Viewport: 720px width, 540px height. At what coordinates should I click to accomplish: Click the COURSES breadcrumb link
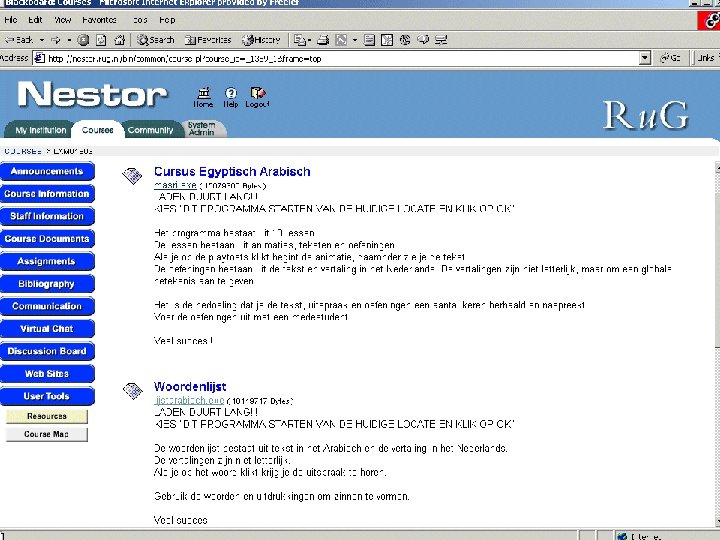[22, 151]
